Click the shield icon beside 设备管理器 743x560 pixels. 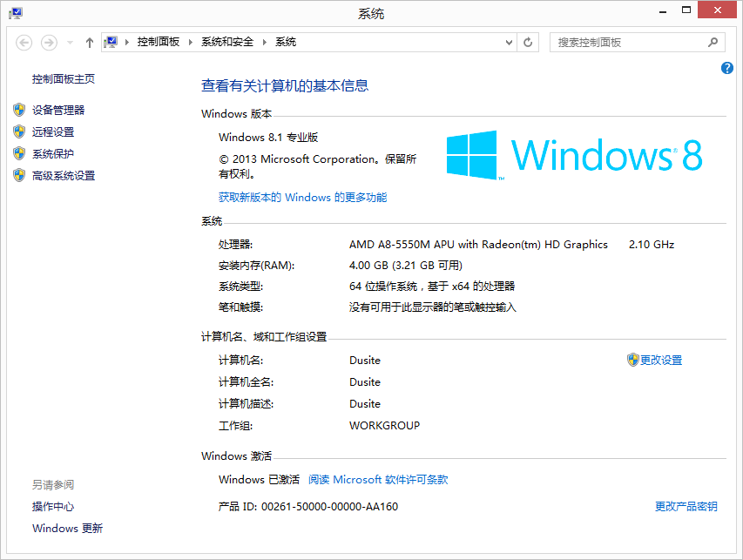click(x=19, y=110)
